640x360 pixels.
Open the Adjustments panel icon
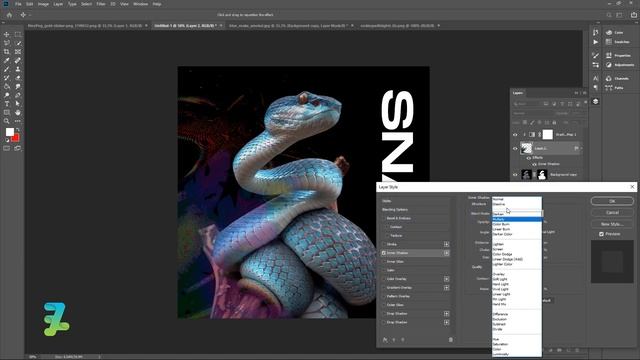pyautogui.click(x=609, y=64)
